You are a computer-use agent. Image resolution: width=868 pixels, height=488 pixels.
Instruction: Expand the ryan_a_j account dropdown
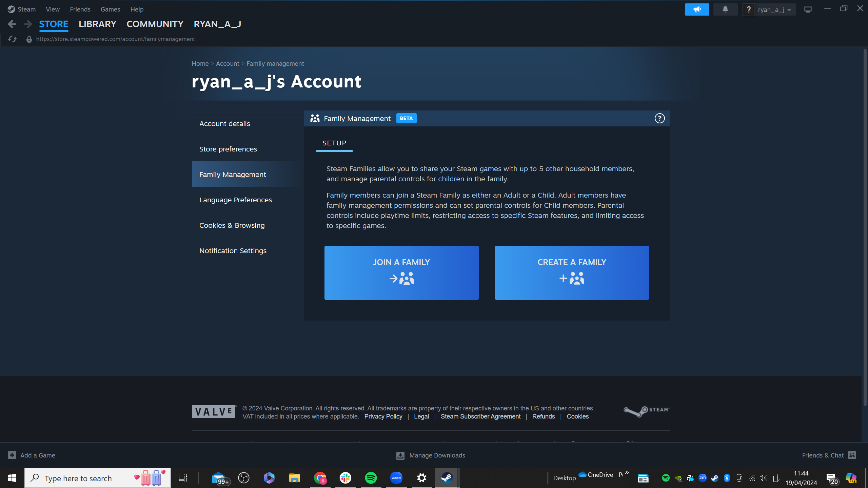point(774,9)
